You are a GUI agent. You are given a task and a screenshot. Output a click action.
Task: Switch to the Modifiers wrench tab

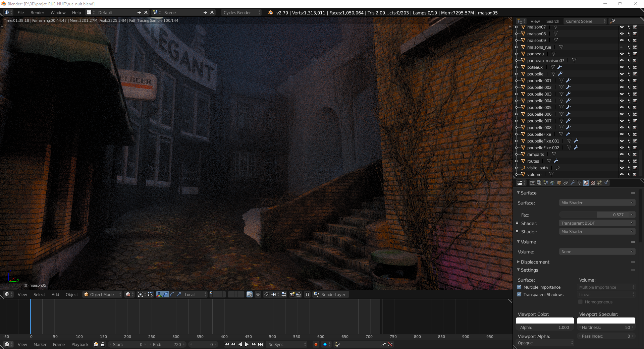573,183
